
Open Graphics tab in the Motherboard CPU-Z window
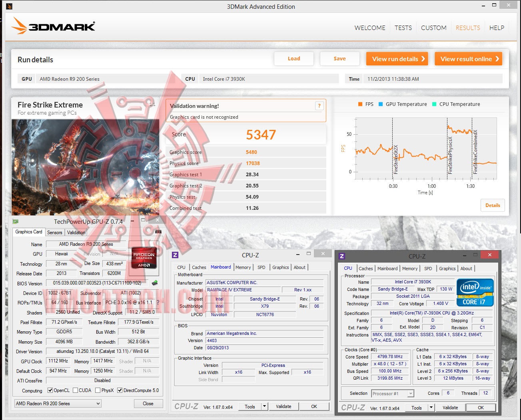coord(281,267)
